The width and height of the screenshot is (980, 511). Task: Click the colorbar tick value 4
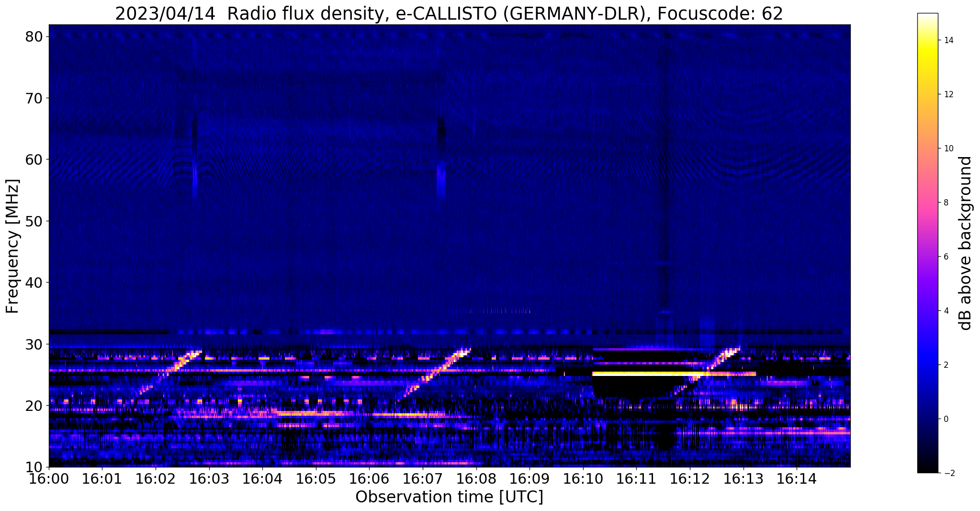[x=946, y=311]
